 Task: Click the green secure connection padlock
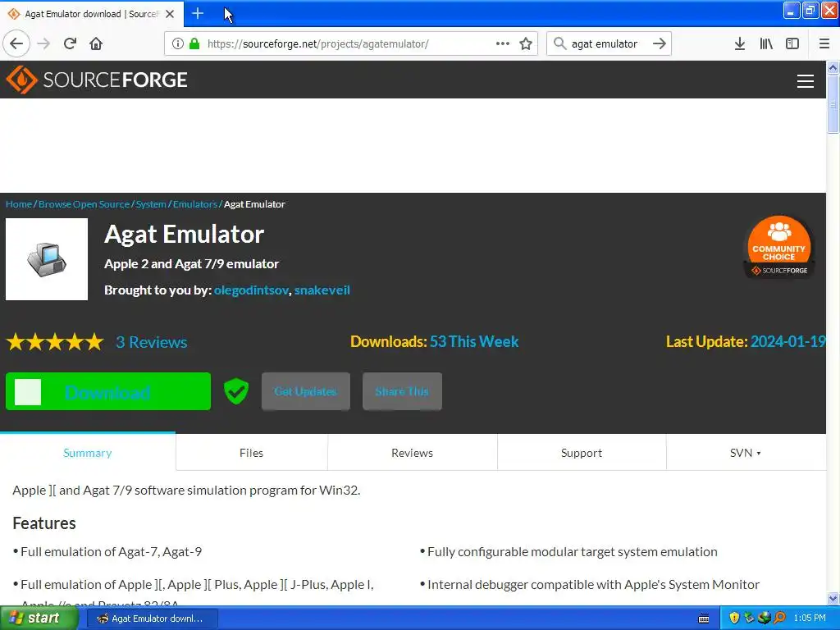coord(194,43)
